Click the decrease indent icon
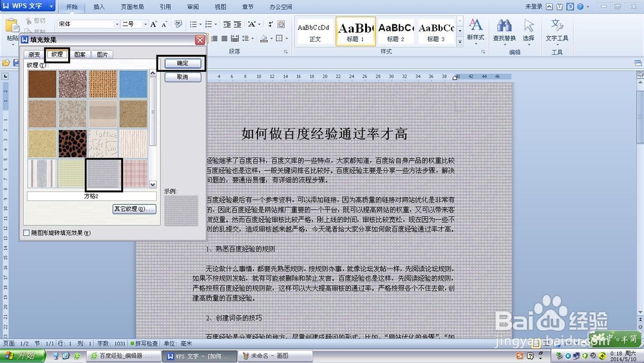644x363 pixels. click(227, 24)
